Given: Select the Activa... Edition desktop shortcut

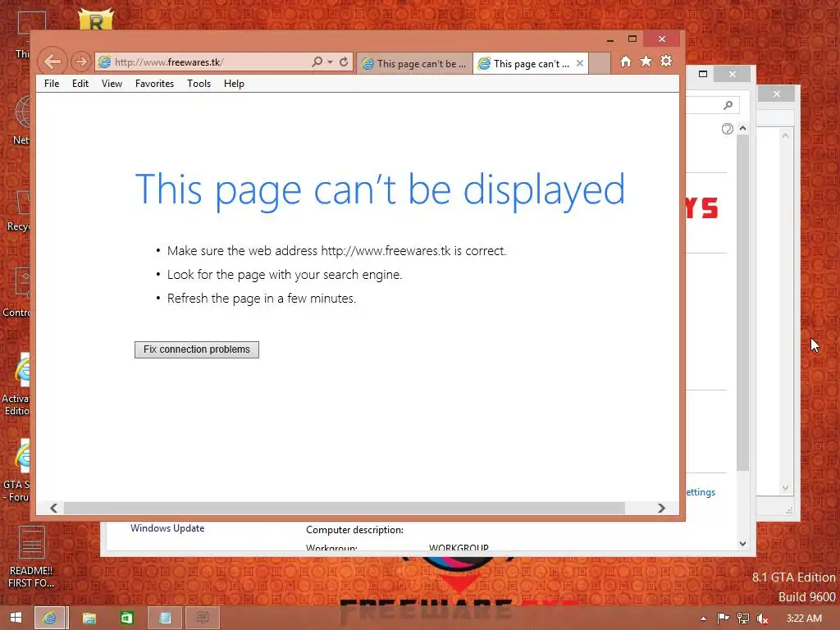Looking at the screenshot, I should point(16,385).
